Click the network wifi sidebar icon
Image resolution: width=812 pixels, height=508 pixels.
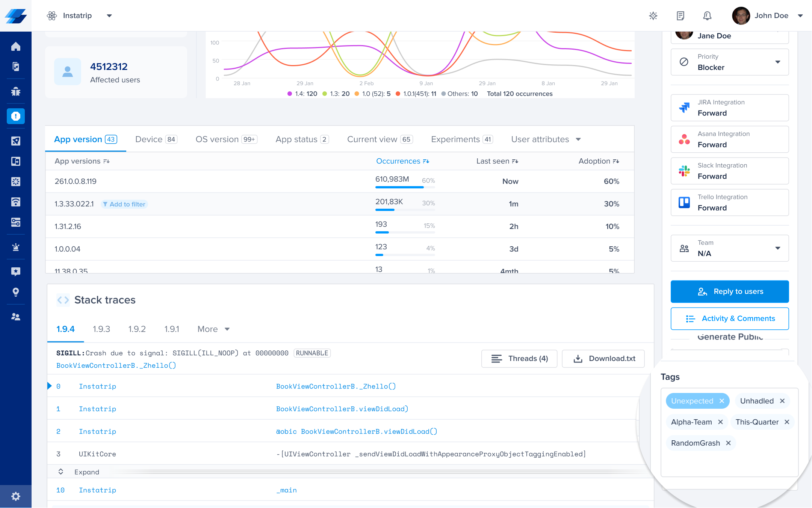click(15, 202)
